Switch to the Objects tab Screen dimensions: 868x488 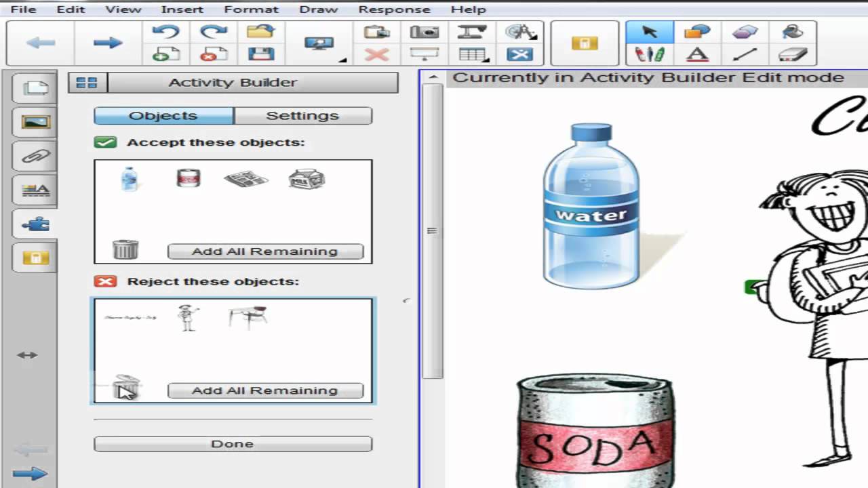click(x=163, y=116)
